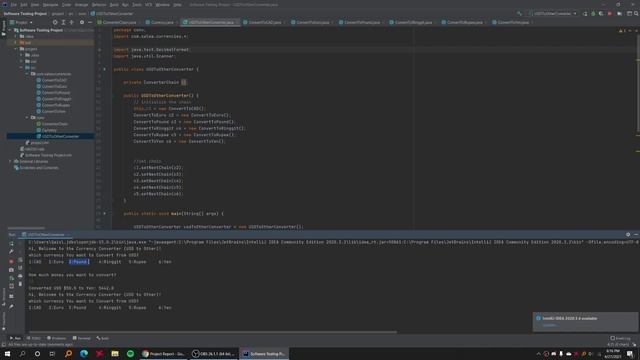Click the red Stop icon in top toolbar
Image resolution: width=640 pixels, height=360 pixels.
(610, 13)
